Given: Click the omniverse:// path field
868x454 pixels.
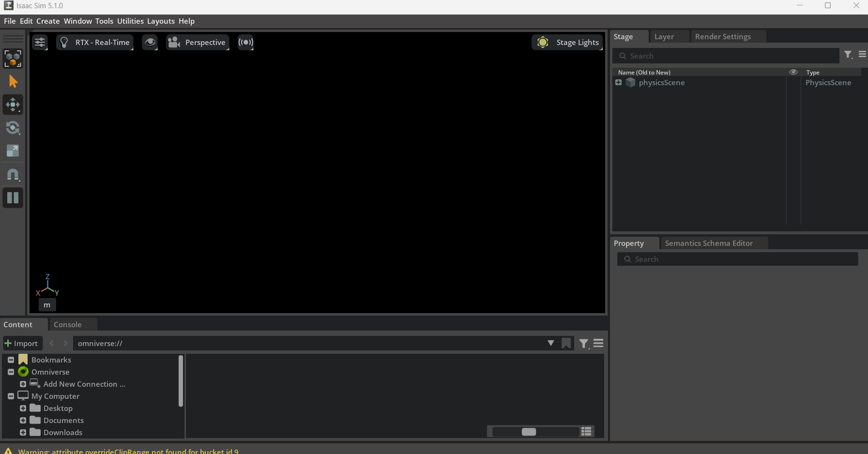Looking at the screenshot, I should pyautogui.click(x=310, y=344).
